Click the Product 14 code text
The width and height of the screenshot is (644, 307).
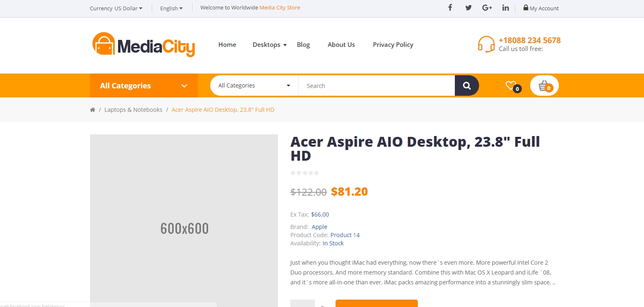345,235
